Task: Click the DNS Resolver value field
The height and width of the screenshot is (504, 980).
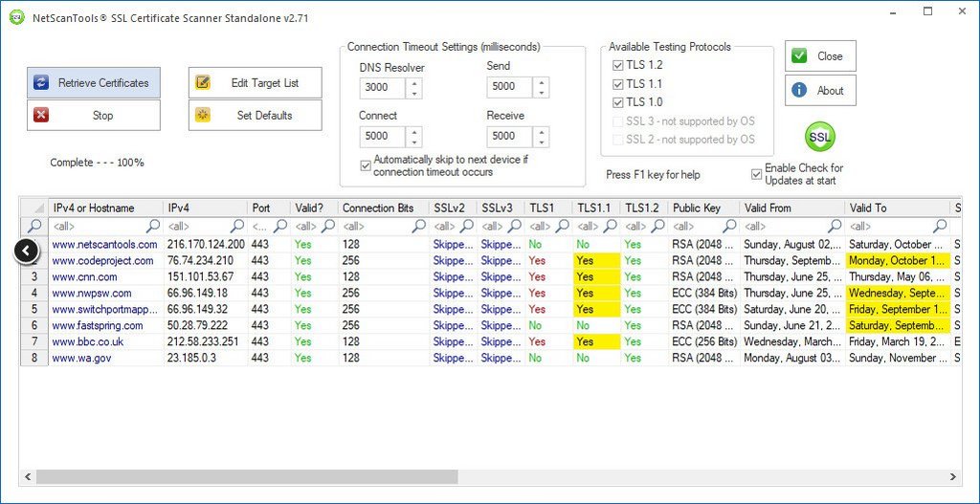Action: (x=383, y=87)
